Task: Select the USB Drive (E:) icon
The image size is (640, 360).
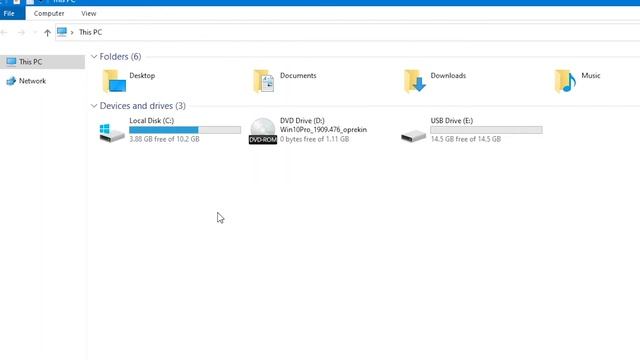Action: (x=413, y=135)
